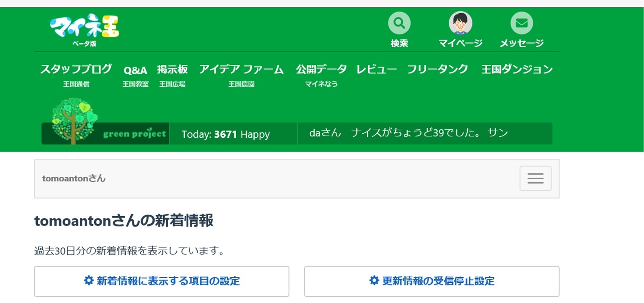
Task: Click gear icon on display settings button
Action: pos(89,281)
